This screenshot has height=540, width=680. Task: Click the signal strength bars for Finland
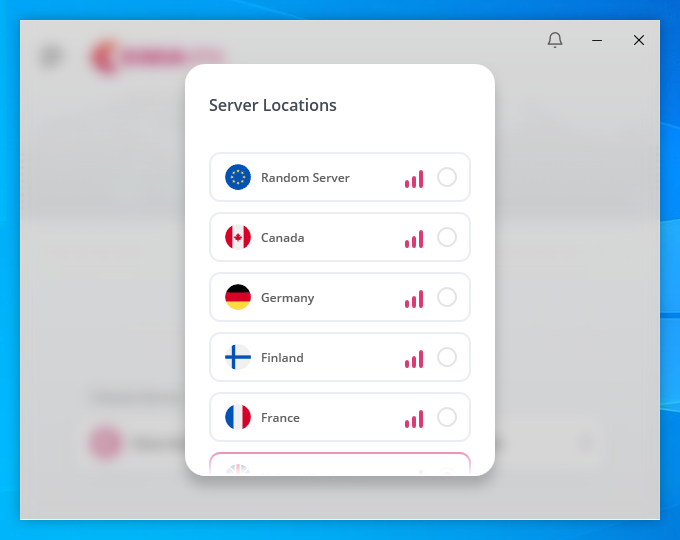coord(414,359)
